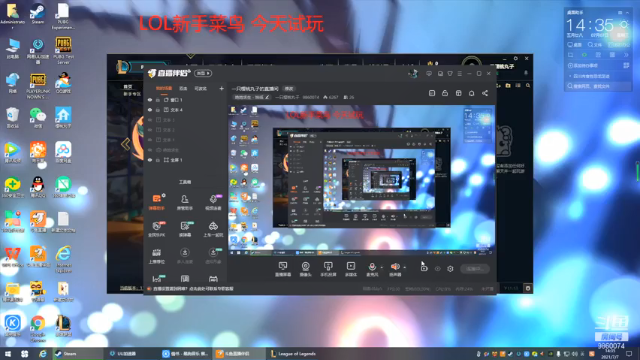Open Steam from the desktop shortcut
Viewport: 640px width, 360px height.
tap(38, 13)
